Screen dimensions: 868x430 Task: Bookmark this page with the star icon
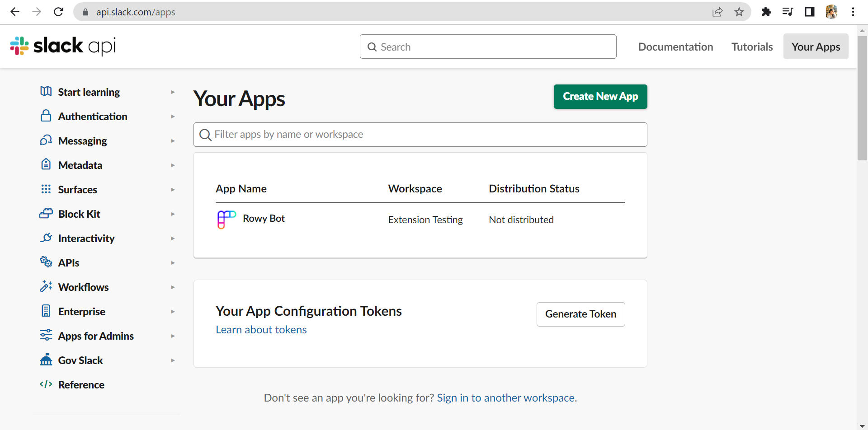click(739, 12)
